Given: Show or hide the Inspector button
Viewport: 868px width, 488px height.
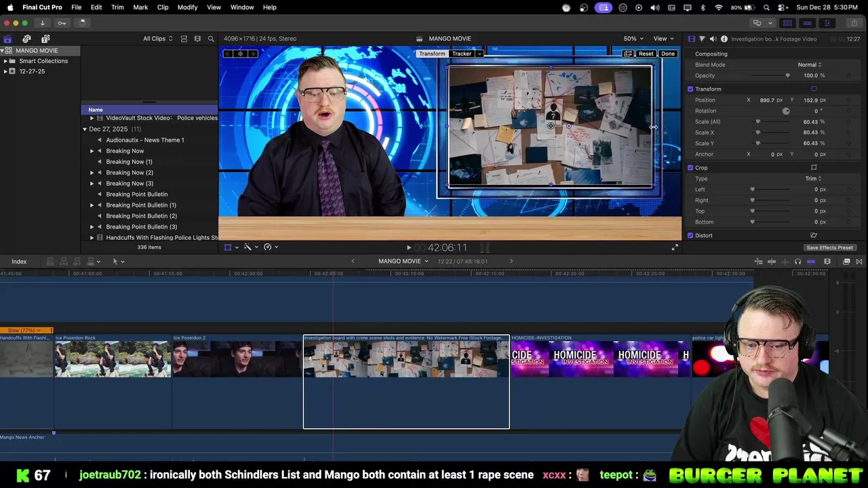Looking at the screenshot, I should click(827, 22).
